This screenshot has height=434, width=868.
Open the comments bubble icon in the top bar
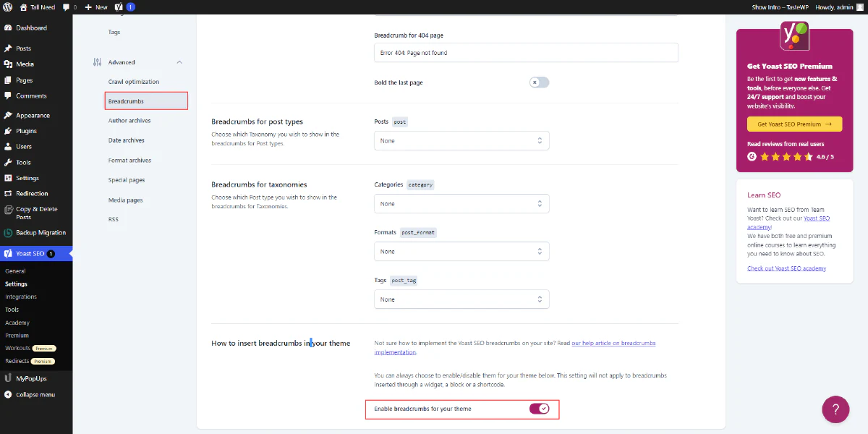click(67, 7)
